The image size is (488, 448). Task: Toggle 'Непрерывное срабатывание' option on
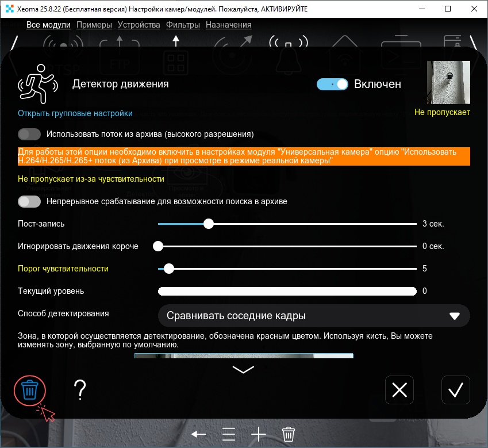[x=29, y=201]
